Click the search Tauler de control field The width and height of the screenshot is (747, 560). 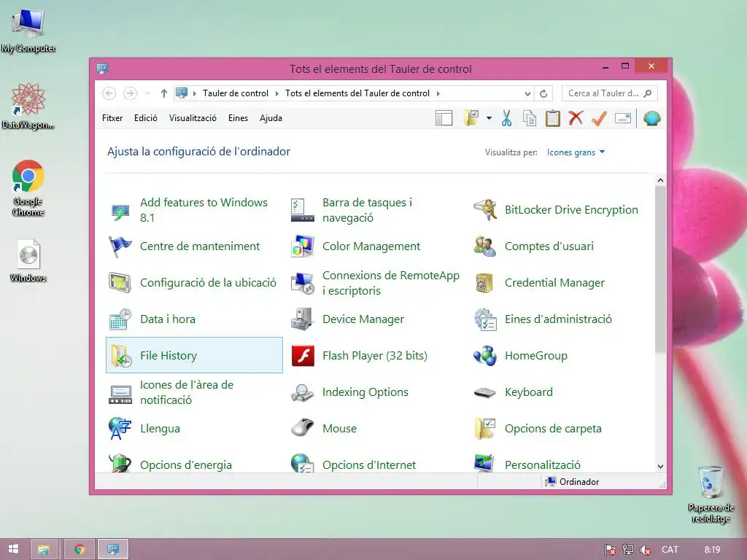[x=609, y=93]
